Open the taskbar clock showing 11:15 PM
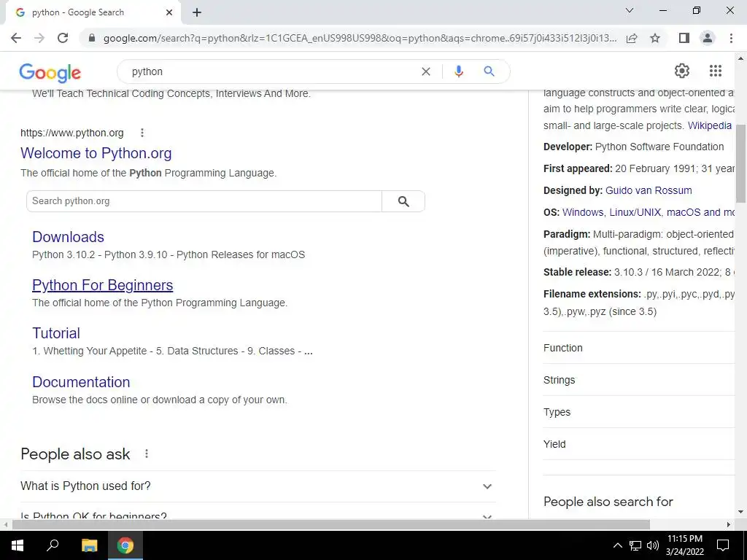Screen dimensions: 747x560 point(684,545)
